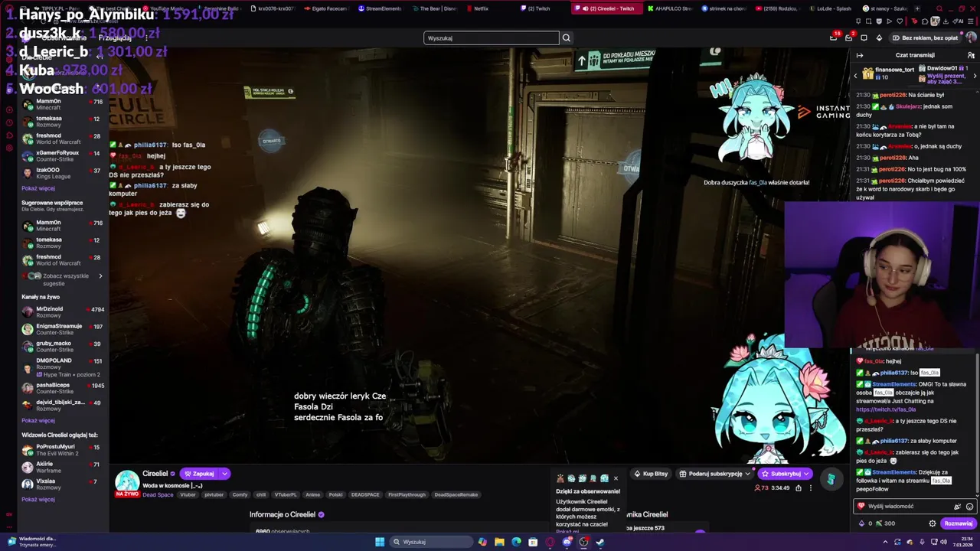Switch to the AHAPULCO browser tab
980x551 pixels.
point(668,8)
